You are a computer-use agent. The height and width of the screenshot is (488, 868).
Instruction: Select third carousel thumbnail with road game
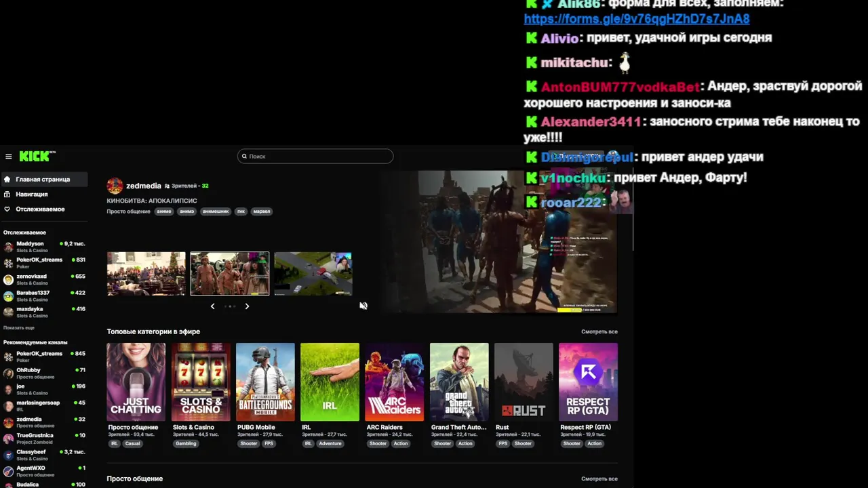click(313, 274)
